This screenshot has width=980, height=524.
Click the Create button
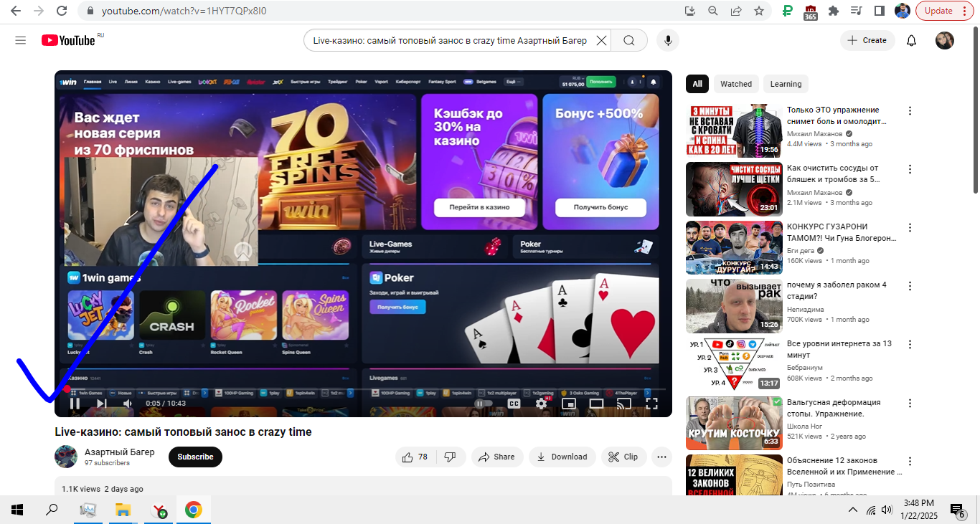(x=867, y=41)
